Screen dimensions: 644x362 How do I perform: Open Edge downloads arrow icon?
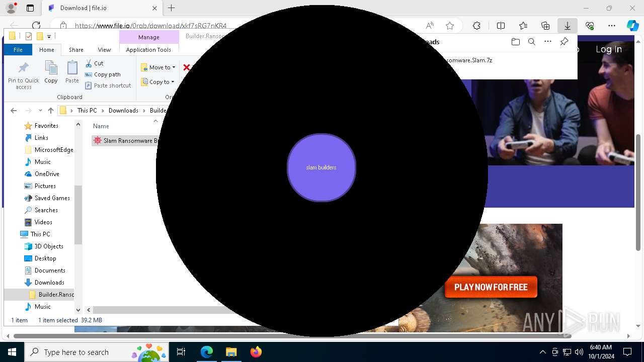click(568, 26)
